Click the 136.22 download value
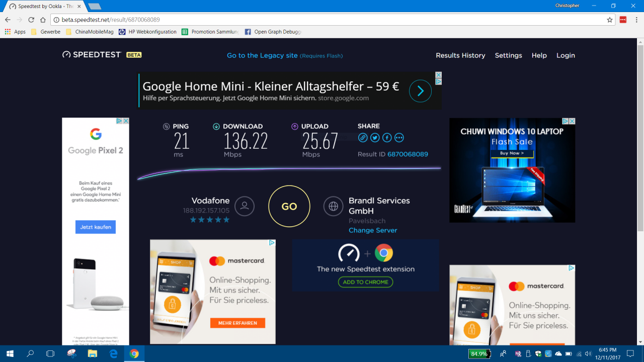The image size is (644, 362). (x=246, y=141)
